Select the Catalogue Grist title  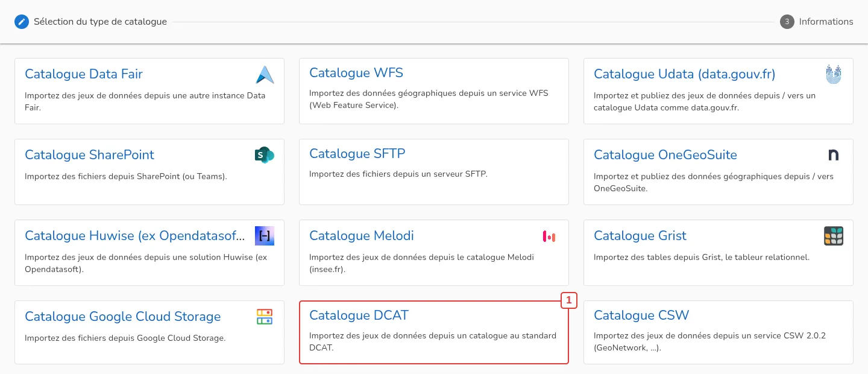[640, 236]
